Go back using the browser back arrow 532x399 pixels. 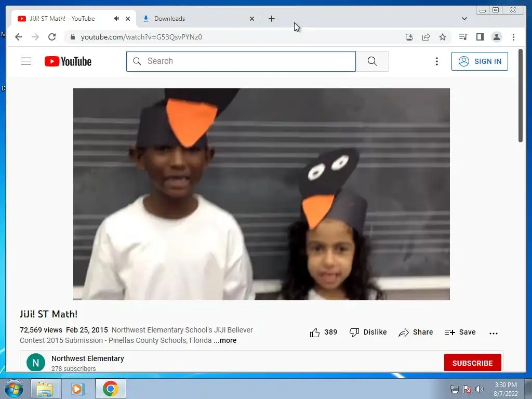(19, 37)
